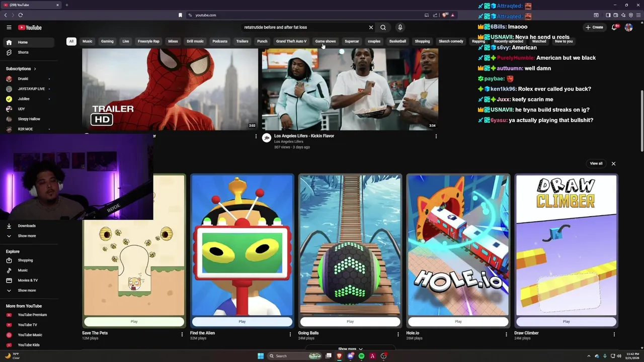Select the Gaming filter chip
The width and height of the screenshot is (644, 362).
107,41
